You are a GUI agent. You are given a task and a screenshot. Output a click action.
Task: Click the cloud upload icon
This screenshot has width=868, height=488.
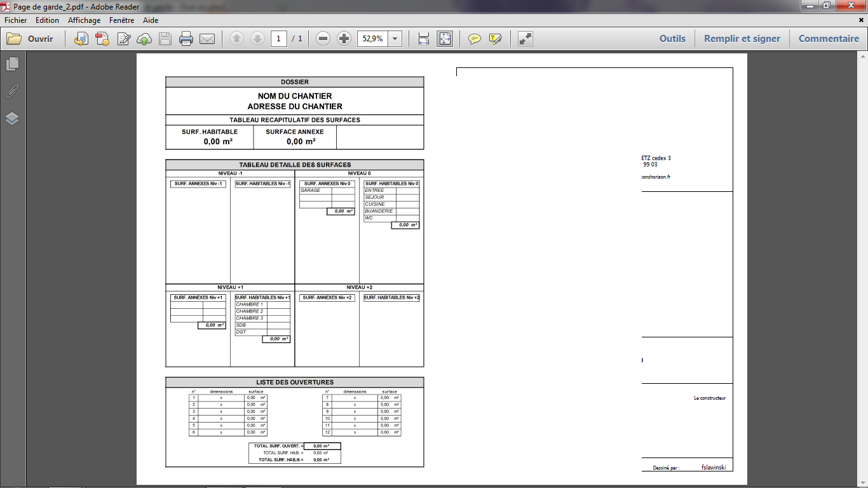coord(144,39)
